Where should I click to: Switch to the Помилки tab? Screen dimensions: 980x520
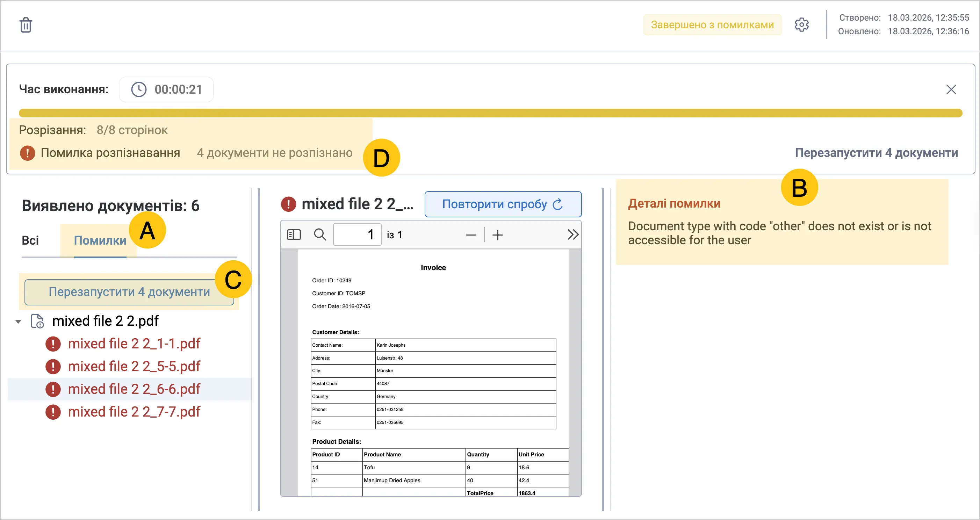[x=100, y=240]
